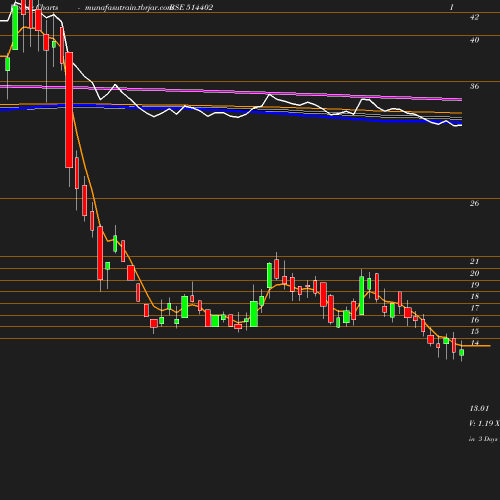The image size is (500, 500).
Task: Click the 20 price axis label
Action: tap(474, 273)
